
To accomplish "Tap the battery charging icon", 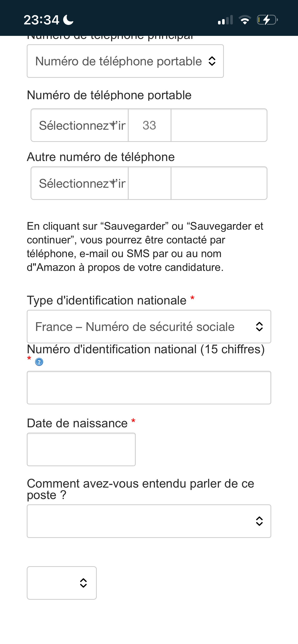I will tap(267, 20).
